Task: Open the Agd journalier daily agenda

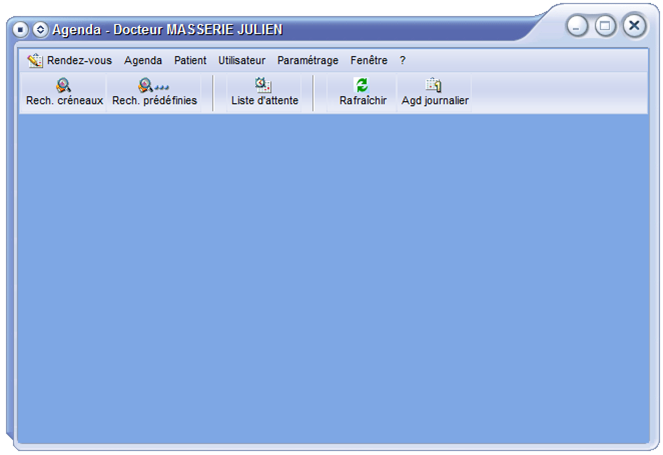Action: [x=434, y=93]
